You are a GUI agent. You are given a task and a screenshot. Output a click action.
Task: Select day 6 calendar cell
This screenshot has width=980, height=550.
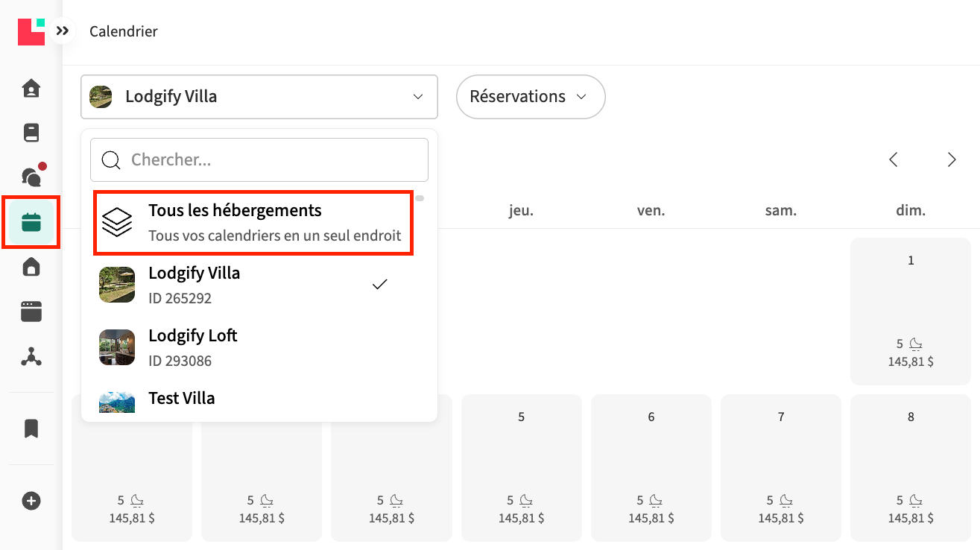651,467
